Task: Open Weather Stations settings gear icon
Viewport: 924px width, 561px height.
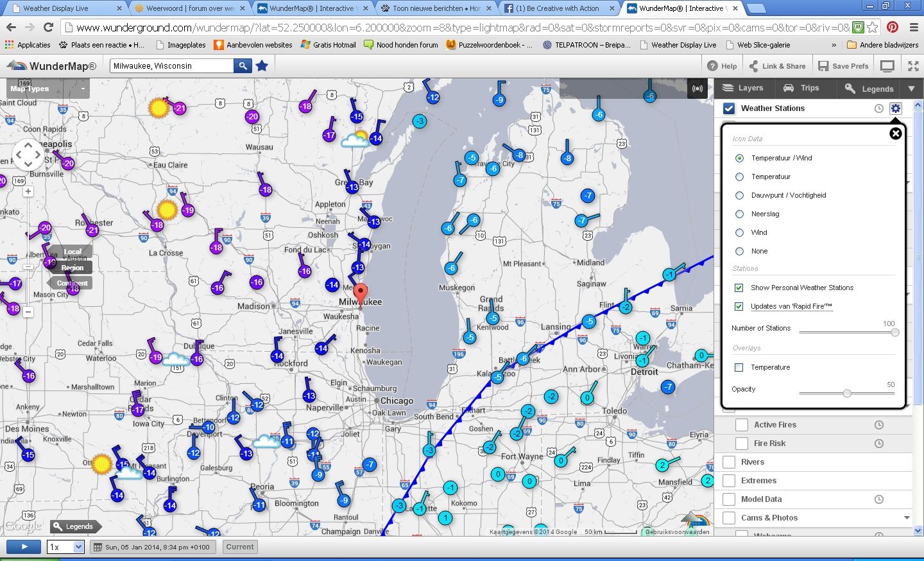Action: [896, 108]
